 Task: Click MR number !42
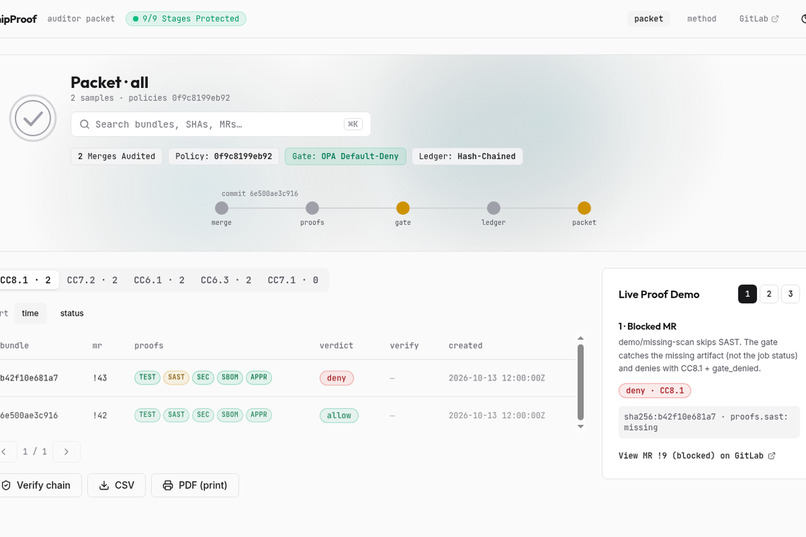click(x=100, y=415)
